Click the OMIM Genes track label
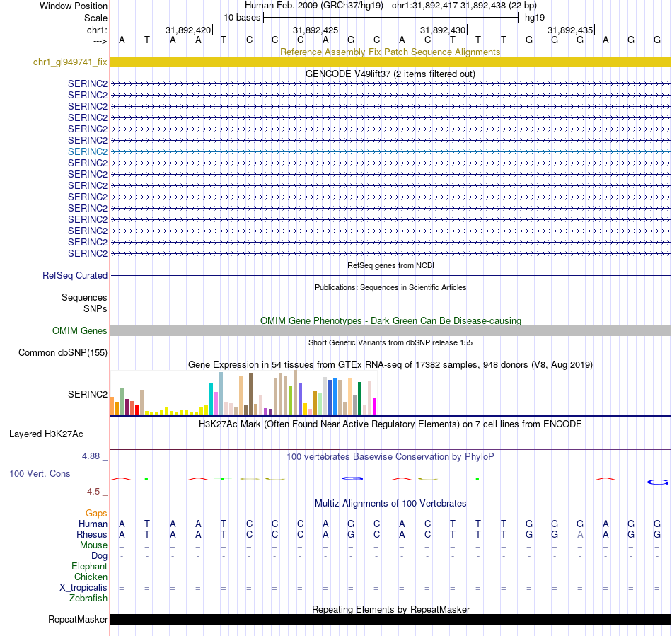The width and height of the screenshot is (672, 636). (x=79, y=331)
